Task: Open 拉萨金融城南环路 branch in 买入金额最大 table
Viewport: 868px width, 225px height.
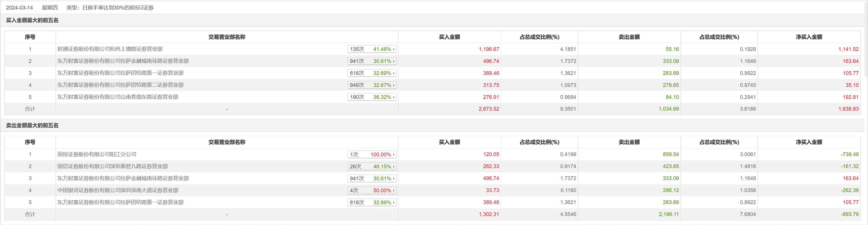Action: coord(123,61)
